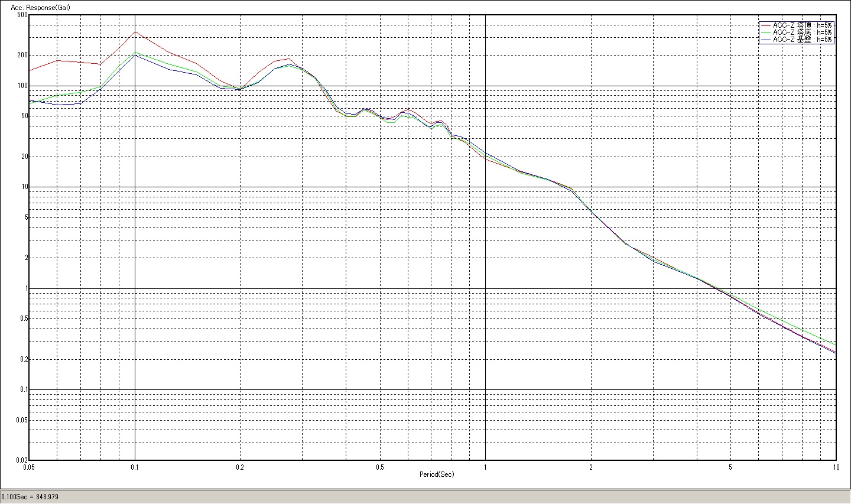Image resolution: width=851 pixels, height=504 pixels.
Task: Click the 0.2 tick label on period axis
Action: coord(240,467)
